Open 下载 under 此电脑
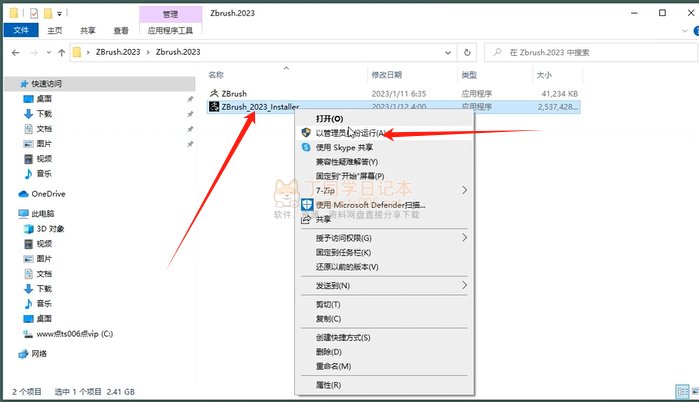699x402 pixels. (44, 289)
